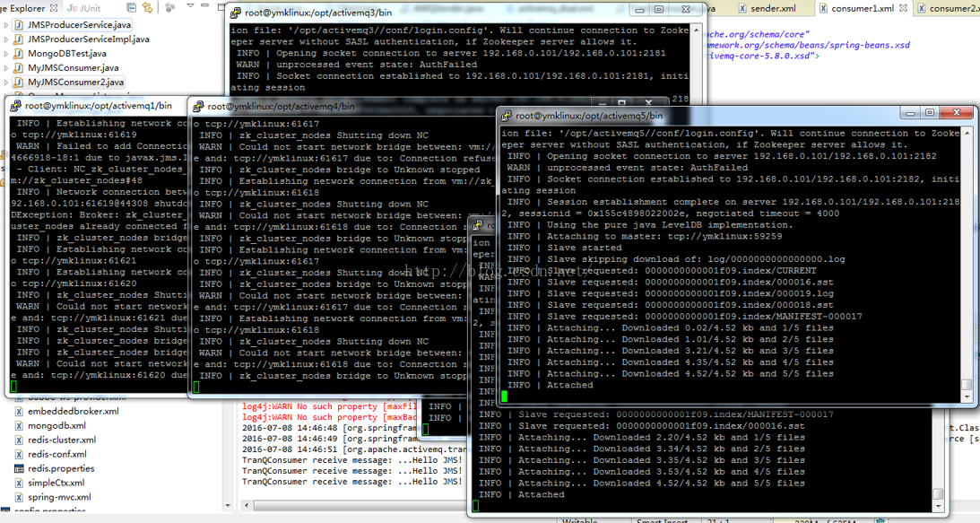Select redis-cluster.xml in the tree
This screenshot has height=523, width=980.
[x=62, y=440]
